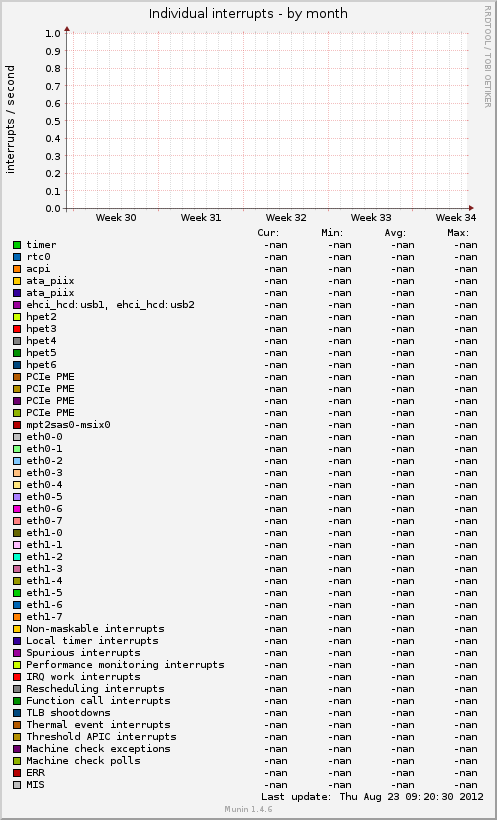Click the blue rtc0 legend swatch

coord(17,257)
